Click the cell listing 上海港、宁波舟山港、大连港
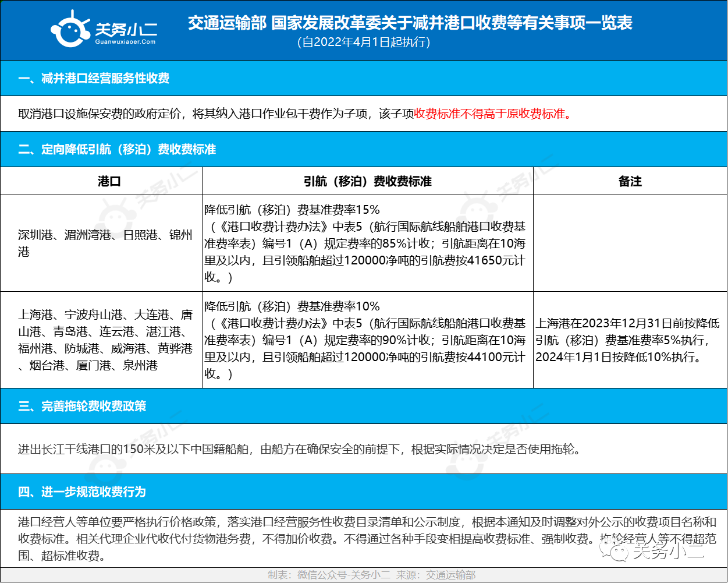The image size is (728, 583). coord(101,340)
